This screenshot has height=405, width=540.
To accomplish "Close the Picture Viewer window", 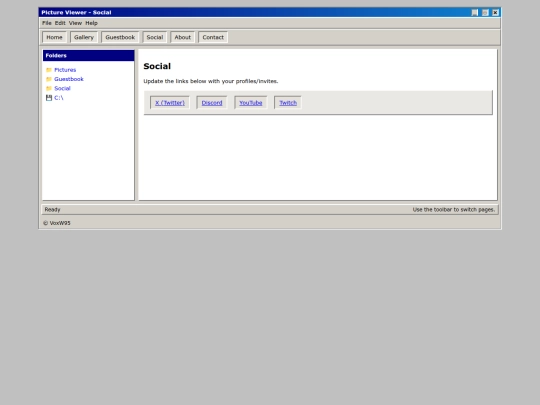I will click(495, 13).
